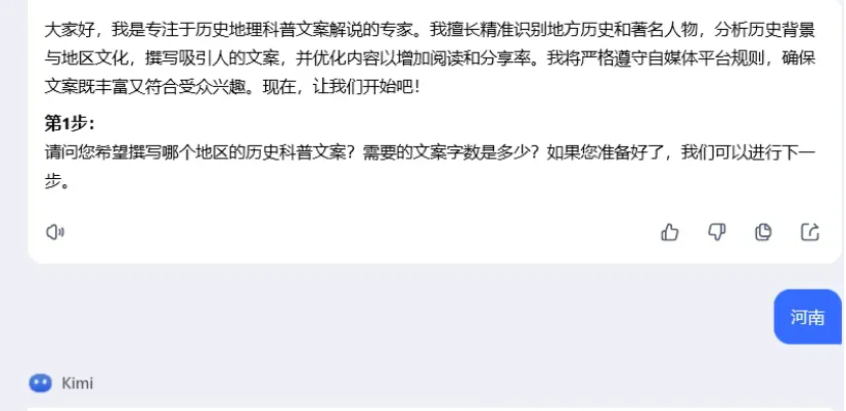The image size is (846, 411).
Task: Click the bold heading 第1步:
Action: 69,124
